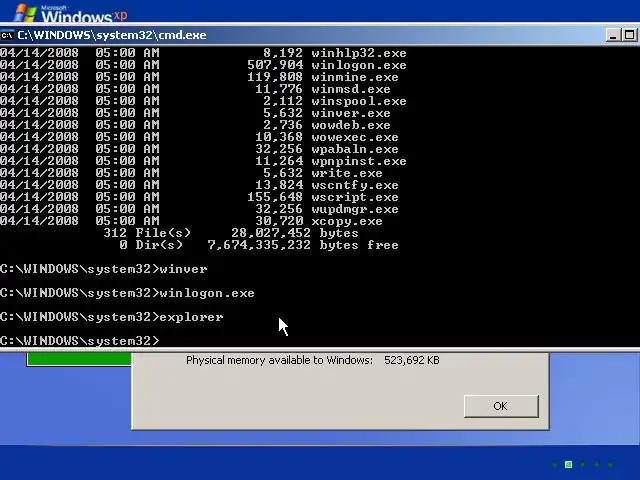Select the wpnpinst.exe listing entry
The image size is (640, 480).
(203, 161)
